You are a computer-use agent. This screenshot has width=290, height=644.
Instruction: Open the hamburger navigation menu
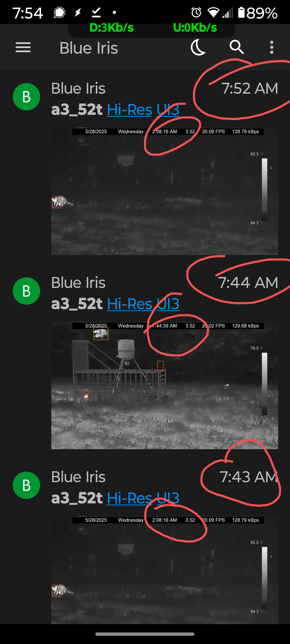(x=23, y=47)
